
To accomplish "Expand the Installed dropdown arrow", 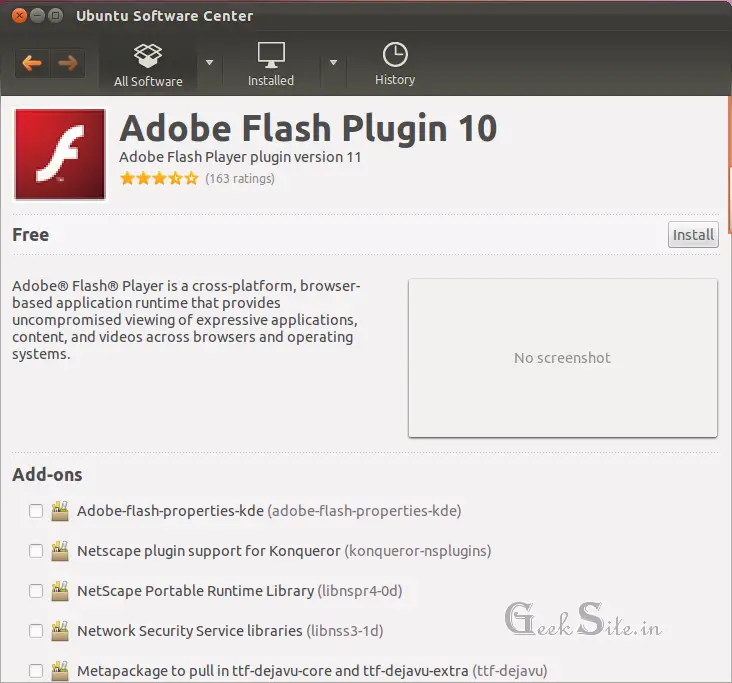I will [333, 62].
